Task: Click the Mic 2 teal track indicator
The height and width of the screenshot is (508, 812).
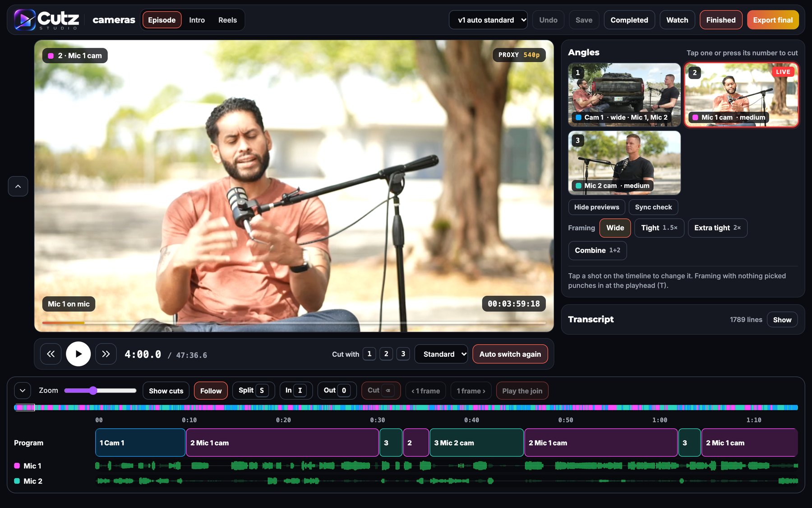Action: tap(17, 481)
